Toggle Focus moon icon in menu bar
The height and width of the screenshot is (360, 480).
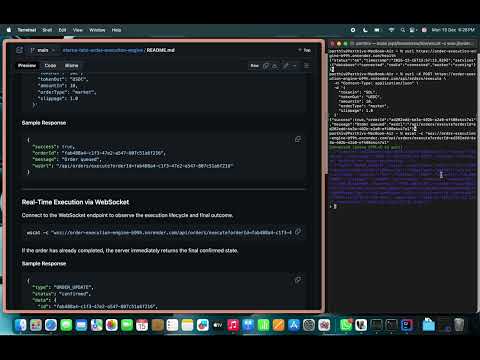365,30
